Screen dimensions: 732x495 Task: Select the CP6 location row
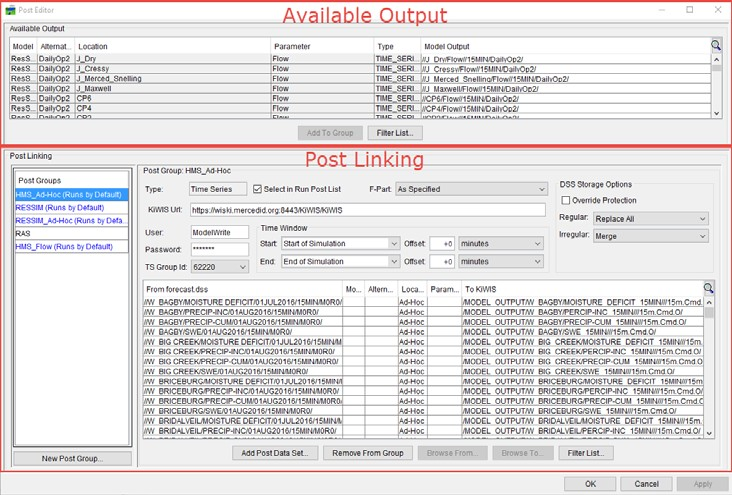click(360, 98)
